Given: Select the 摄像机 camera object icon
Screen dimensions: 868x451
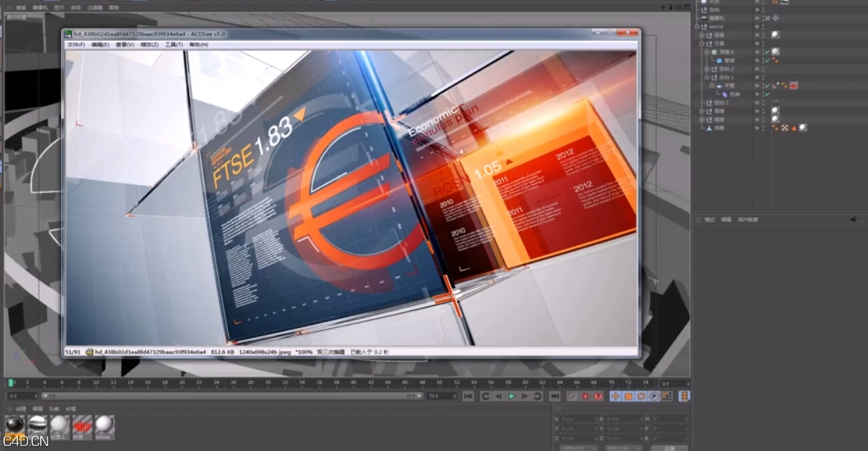Looking at the screenshot, I should [x=704, y=18].
